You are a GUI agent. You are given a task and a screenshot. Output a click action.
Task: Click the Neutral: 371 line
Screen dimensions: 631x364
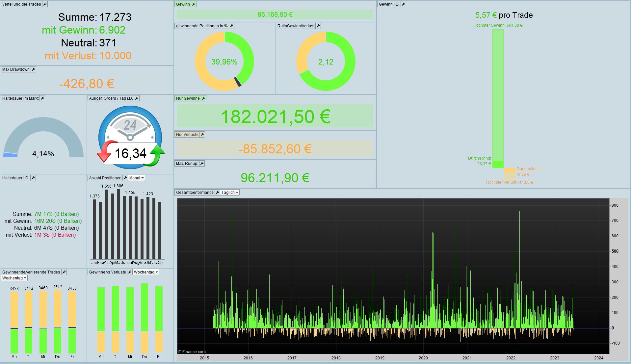[89, 43]
